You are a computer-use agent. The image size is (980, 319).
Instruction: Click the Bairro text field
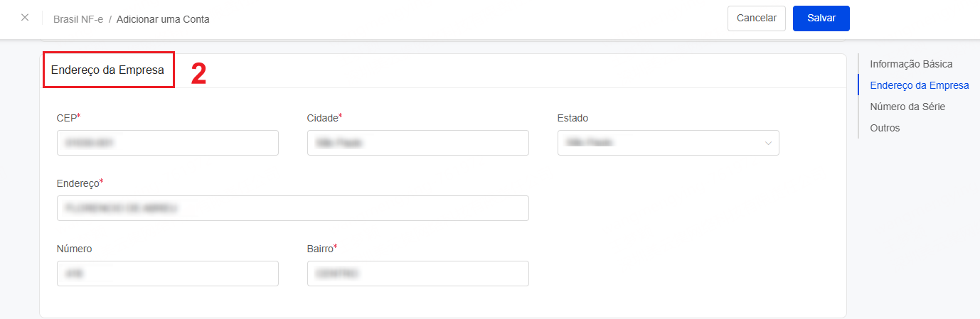tap(418, 274)
